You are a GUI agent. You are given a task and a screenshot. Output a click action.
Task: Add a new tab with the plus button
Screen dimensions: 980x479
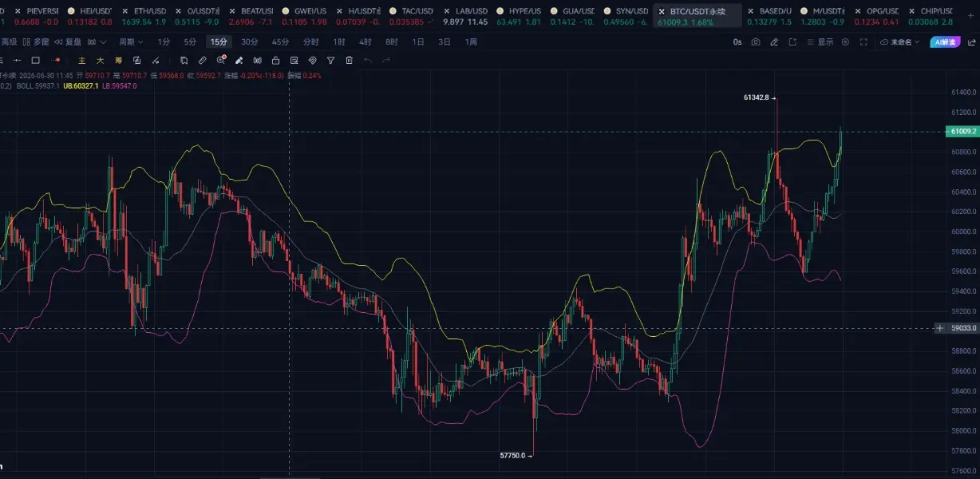pos(971,15)
